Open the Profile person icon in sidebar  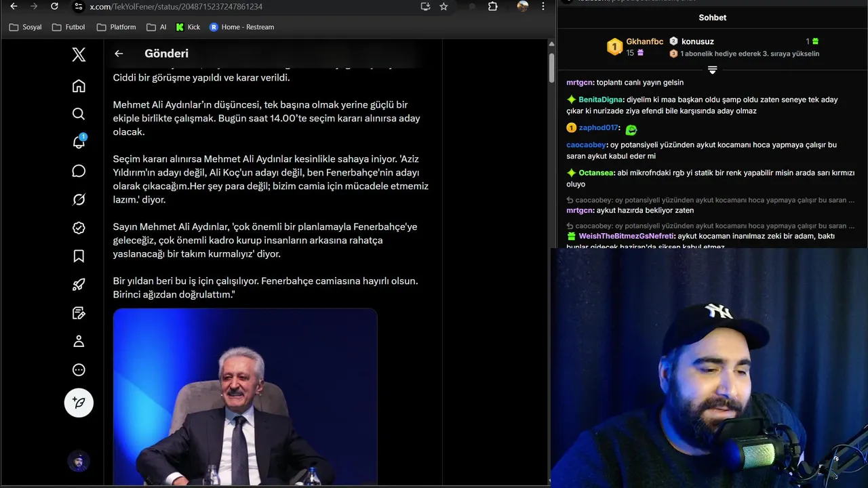[79, 342]
